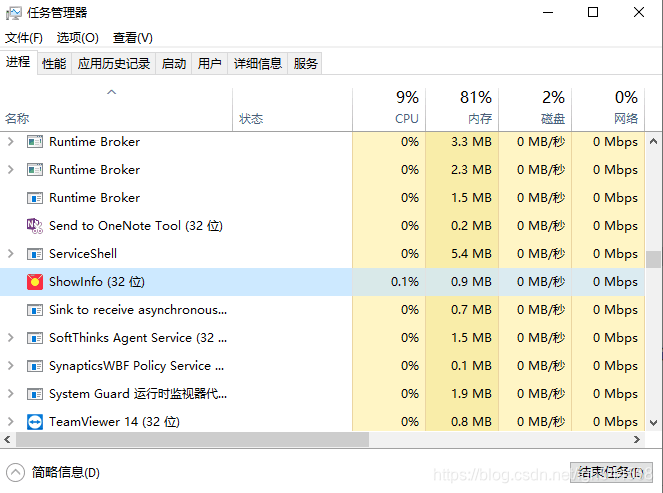Open the 选项(O) menu
The width and height of the screenshot is (663, 493).
[x=77, y=38]
